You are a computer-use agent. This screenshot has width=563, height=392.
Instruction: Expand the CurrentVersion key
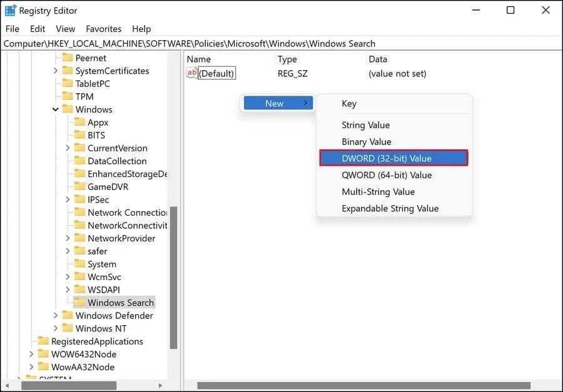click(x=68, y=148)
